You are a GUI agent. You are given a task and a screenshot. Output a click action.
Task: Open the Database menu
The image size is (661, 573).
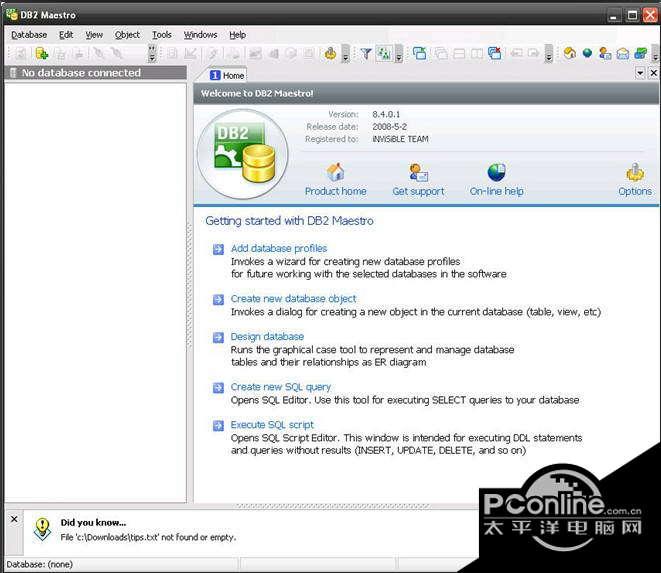click(29, 35)
